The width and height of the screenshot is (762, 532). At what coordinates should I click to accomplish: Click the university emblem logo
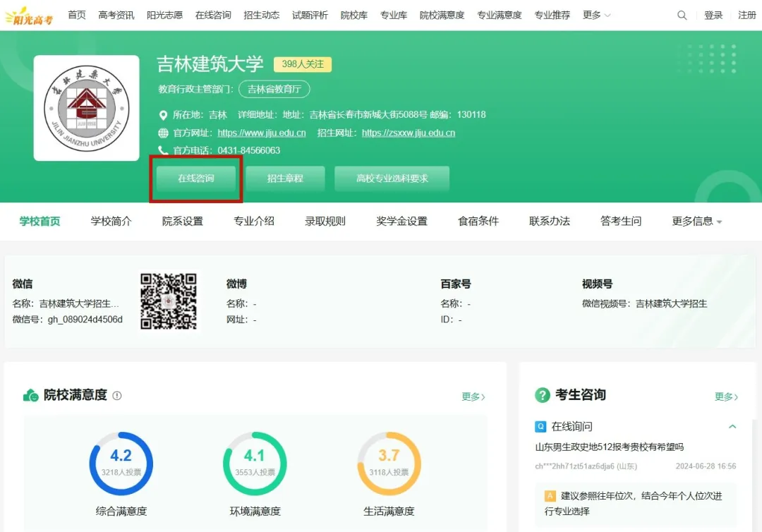87,108
